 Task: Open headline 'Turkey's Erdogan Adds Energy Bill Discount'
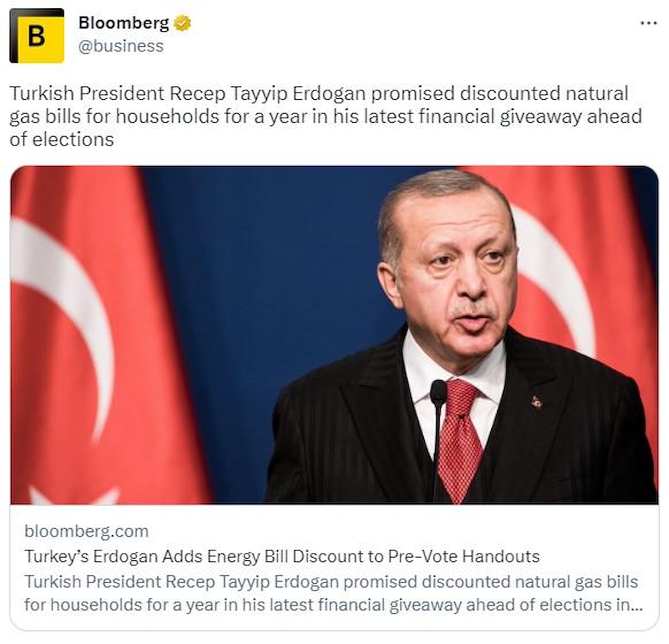point(282,556)
